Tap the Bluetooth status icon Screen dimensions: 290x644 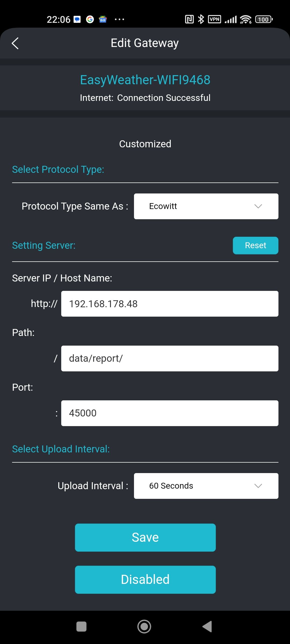point(201,19)
